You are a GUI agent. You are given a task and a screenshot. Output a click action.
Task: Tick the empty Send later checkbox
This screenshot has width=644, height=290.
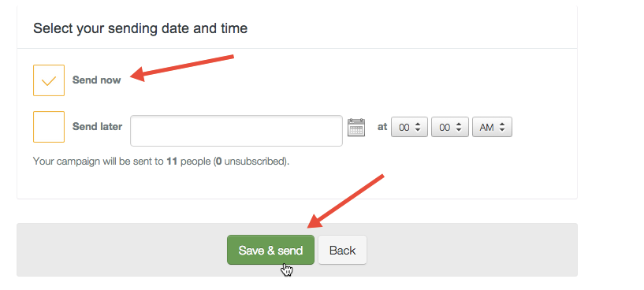48,127
